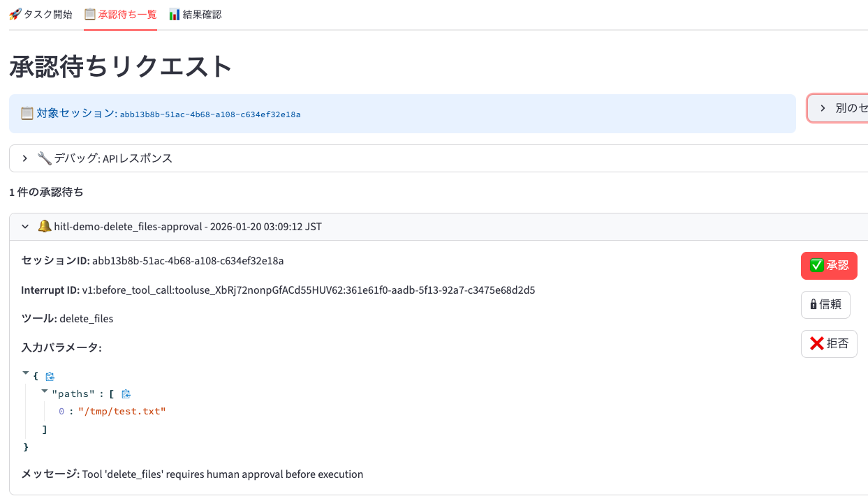Click the "paths" key label

tap(73, 394)
